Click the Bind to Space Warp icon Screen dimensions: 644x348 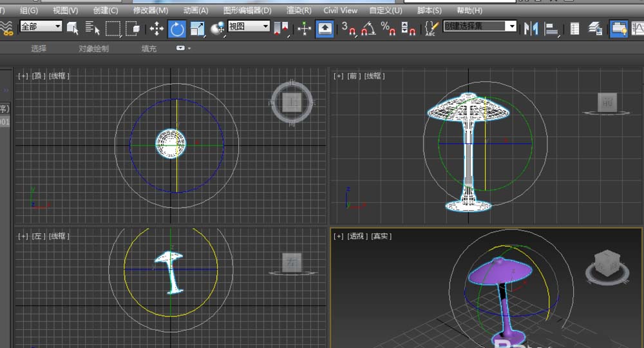click(6, 28)
